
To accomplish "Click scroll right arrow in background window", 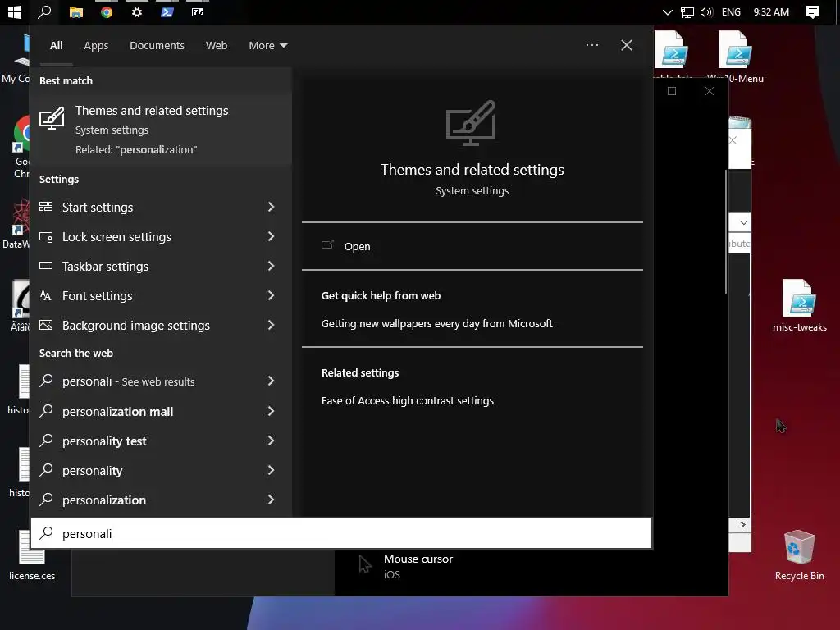I will 742,524.
